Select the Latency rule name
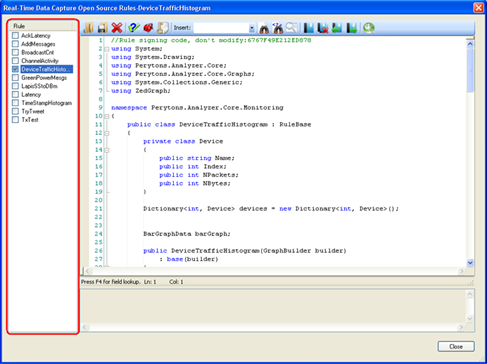Viewport: 487px width, 364px height. 31,94
